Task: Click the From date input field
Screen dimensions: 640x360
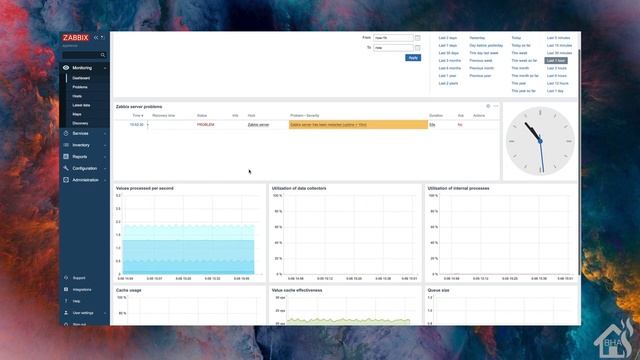Action: point(393,38)
